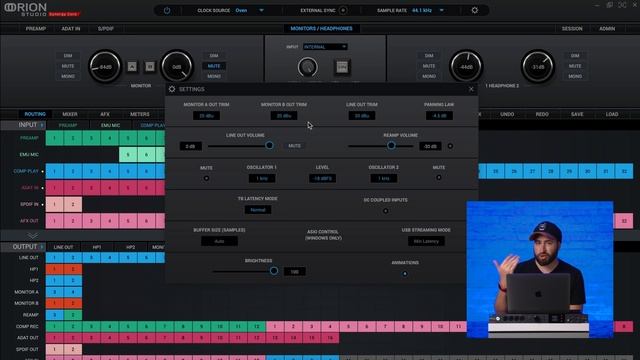Click the SAVE button

point(577,114)
